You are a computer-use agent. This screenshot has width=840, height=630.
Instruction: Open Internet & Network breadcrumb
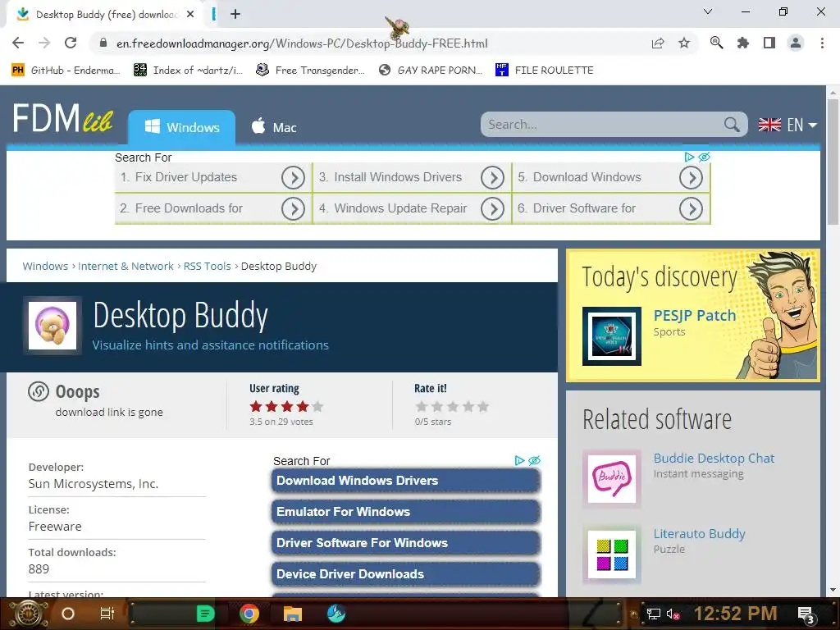126,267
